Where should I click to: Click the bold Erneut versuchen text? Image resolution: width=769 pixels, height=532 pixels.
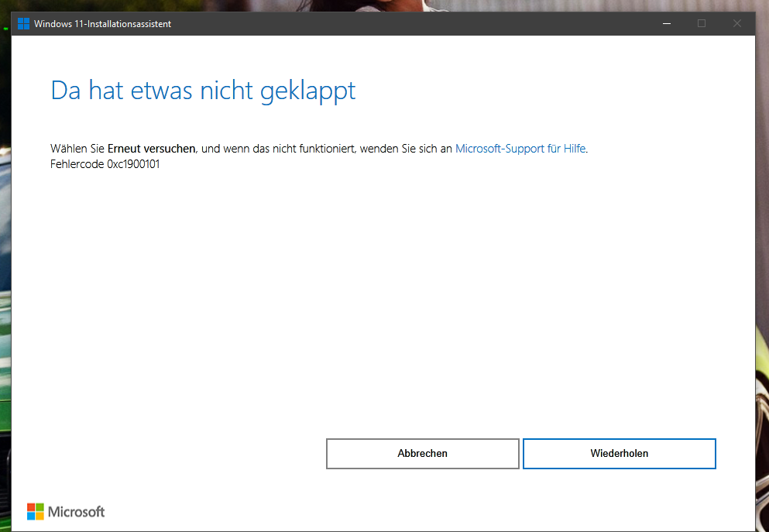click(x=152, y=149)
